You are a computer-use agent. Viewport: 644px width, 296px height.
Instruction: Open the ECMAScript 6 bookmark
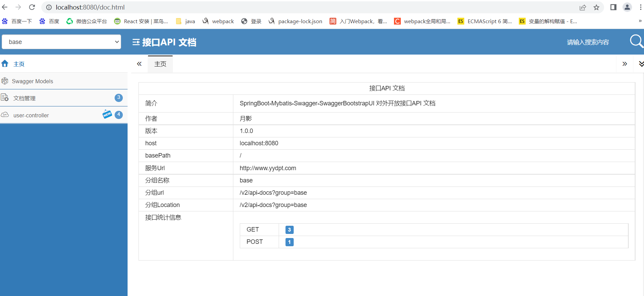coord(485,21)
